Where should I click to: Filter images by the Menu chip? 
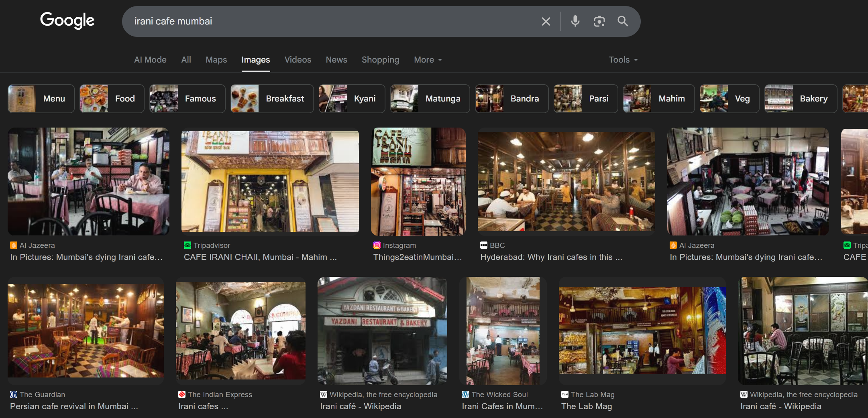pos(41,99)
